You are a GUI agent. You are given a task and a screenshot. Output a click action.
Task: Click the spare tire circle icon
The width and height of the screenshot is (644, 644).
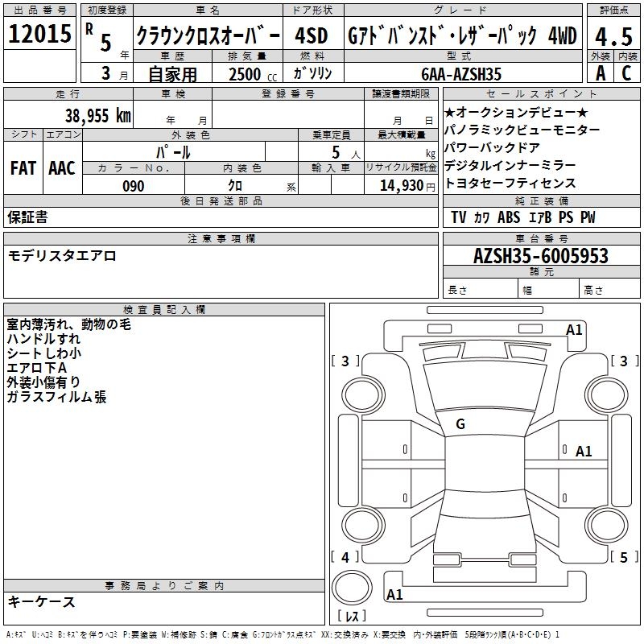(352, 587)
